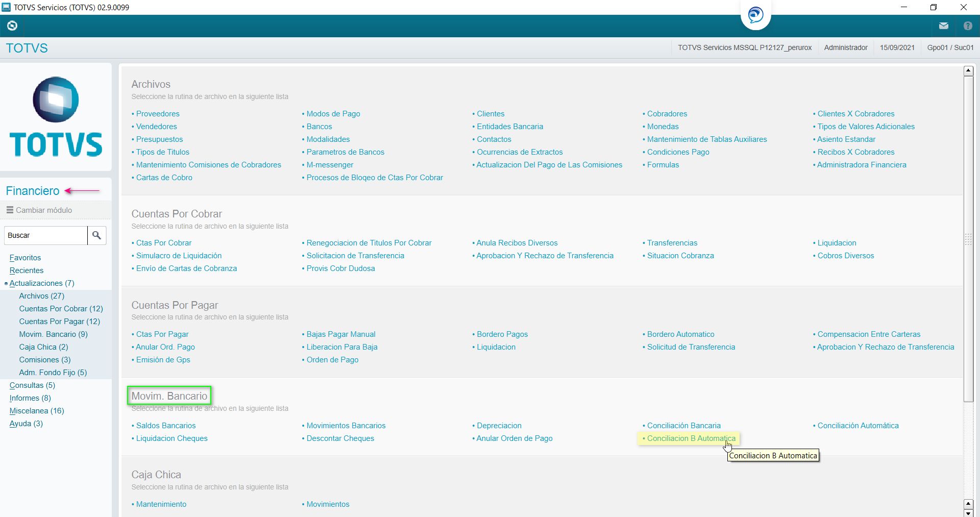Open Conciliacion B Automatica link

691,438
